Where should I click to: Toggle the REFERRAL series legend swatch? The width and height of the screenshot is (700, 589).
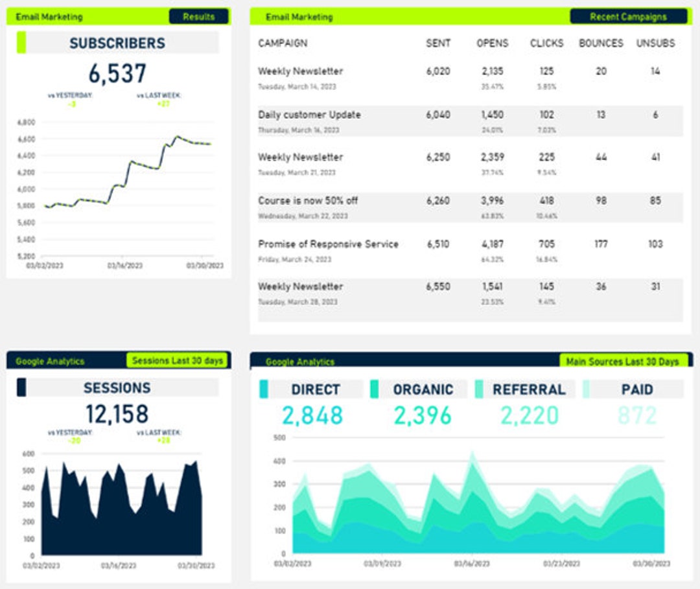(479, 389)
